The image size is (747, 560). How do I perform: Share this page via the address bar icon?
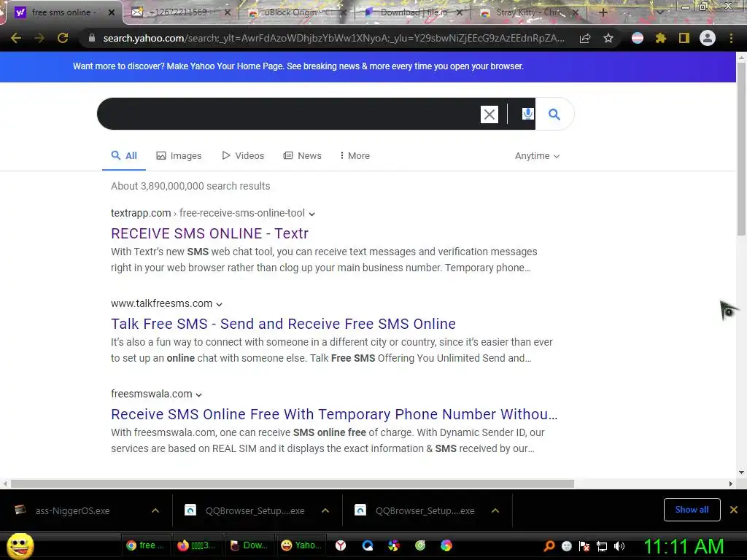coord(585,39)
